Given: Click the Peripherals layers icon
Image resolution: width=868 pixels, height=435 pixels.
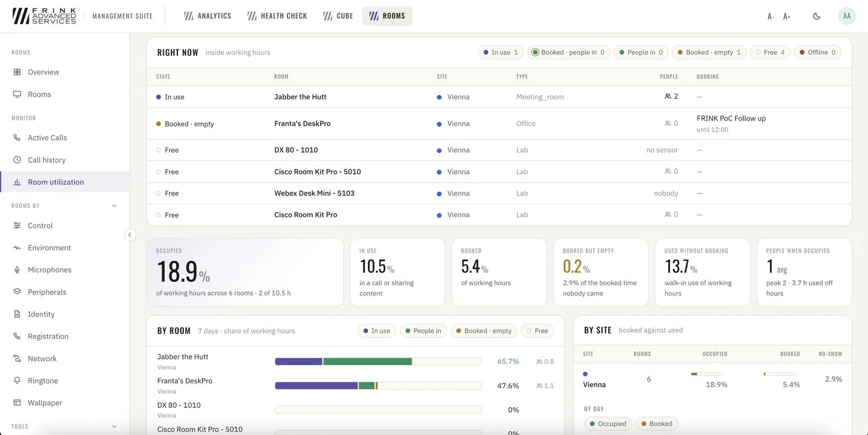Looking at the screenshot, I should [x=17, y=292].
